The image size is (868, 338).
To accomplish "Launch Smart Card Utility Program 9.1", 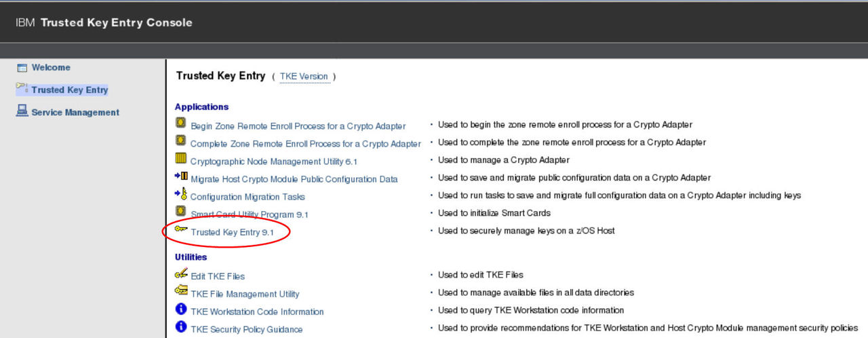I will point(250,214).
